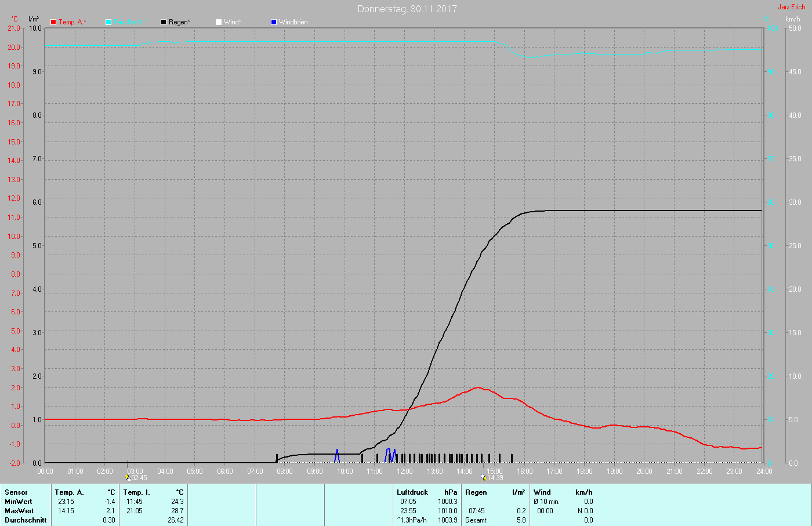
Task: Click the blue Windböen legend square
Action: click(274, 22)
